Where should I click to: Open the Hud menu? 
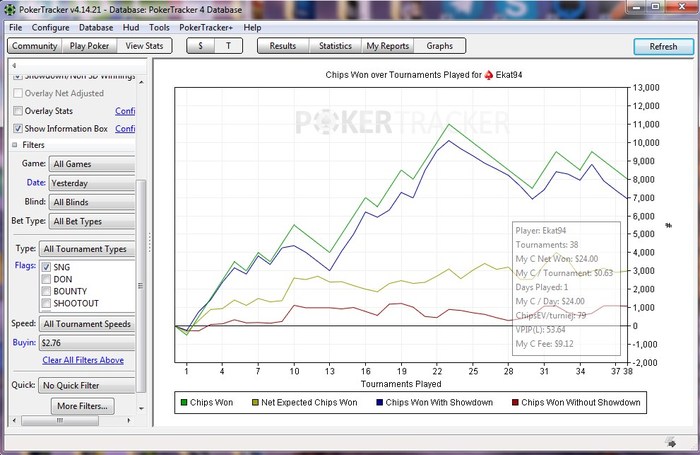131,28
